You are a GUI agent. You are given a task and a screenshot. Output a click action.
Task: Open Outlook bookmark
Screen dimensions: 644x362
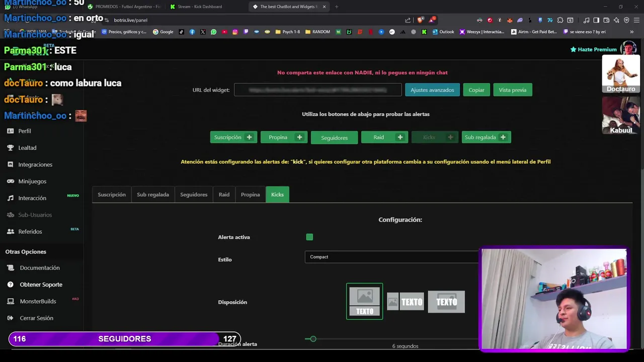coord(443,32)
